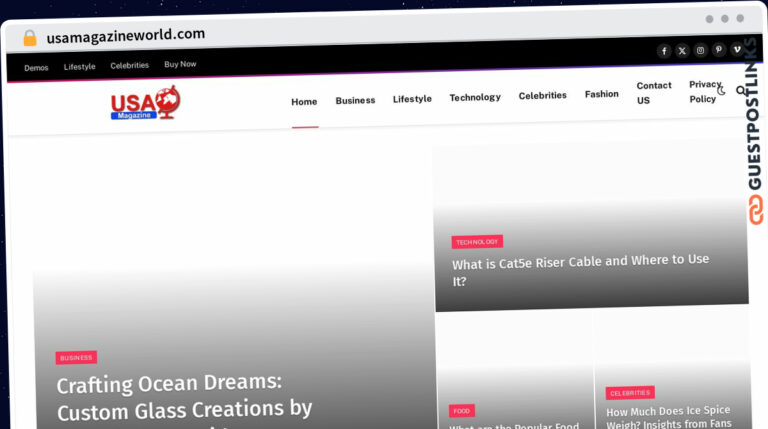Open the Ice Spice weight article
768x429 pixels.
click(x=669, y=417)
